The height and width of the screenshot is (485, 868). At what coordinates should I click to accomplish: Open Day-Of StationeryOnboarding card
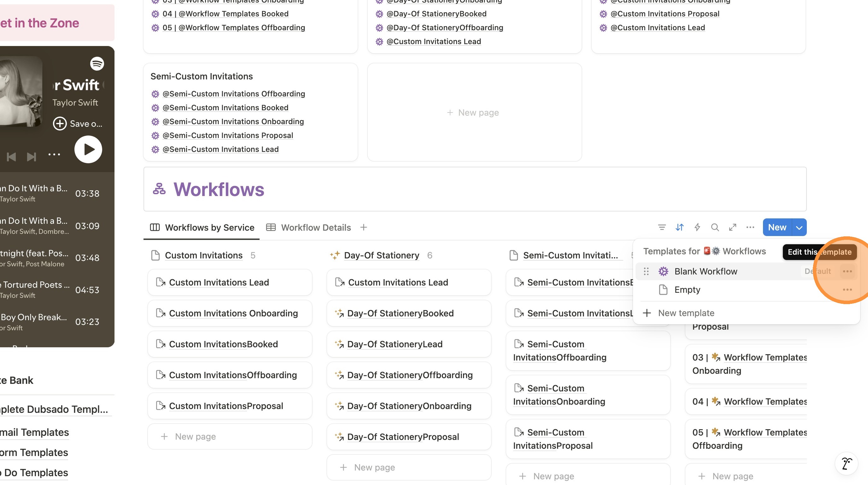pos(409,406)
